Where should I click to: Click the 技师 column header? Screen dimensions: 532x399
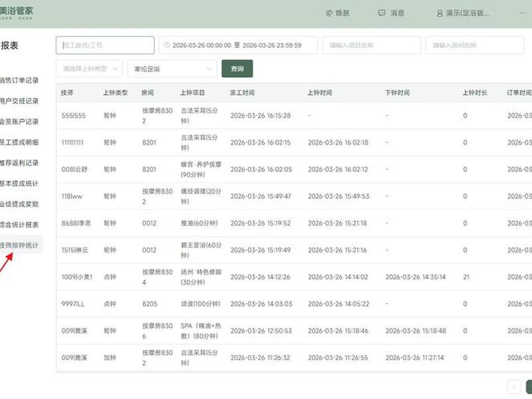click(67, 92)
